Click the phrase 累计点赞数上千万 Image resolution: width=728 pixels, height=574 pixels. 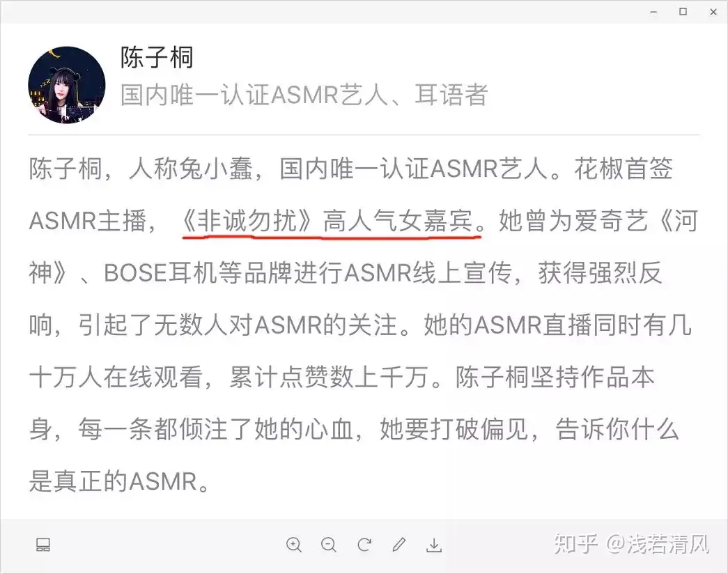click(x=329, y=377)
